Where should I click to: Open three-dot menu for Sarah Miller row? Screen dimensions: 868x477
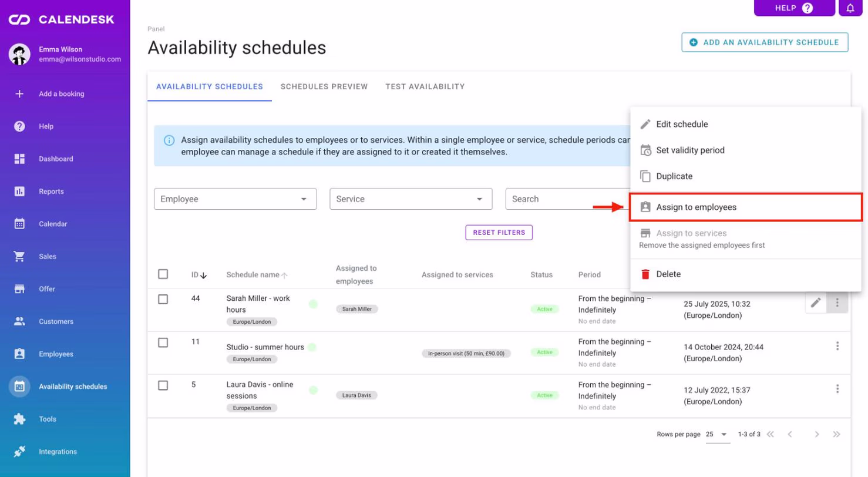(837, 303)
